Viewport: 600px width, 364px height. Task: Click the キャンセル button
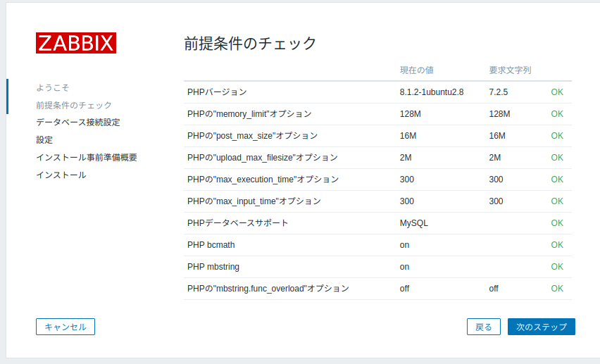(65, 327)
